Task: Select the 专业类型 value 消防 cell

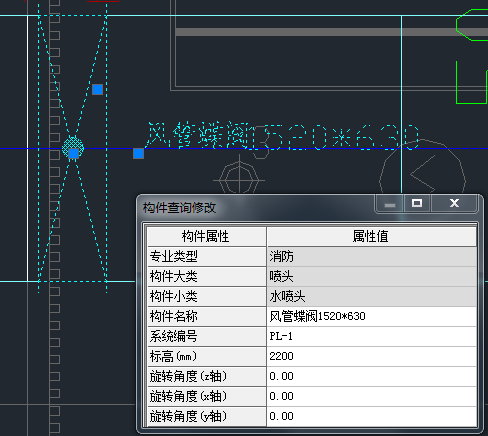Action: pos(371,256)
